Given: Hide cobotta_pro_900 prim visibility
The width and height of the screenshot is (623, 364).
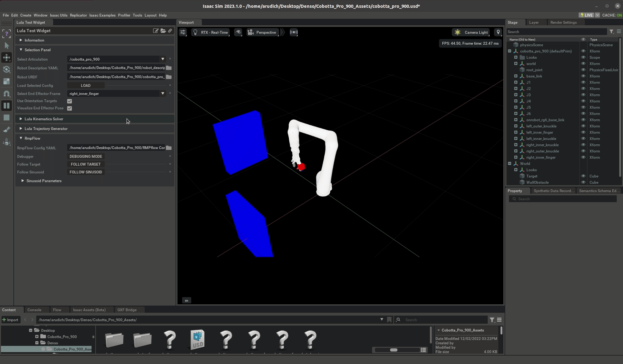Looking at the screenshot, I should (583, 51).
